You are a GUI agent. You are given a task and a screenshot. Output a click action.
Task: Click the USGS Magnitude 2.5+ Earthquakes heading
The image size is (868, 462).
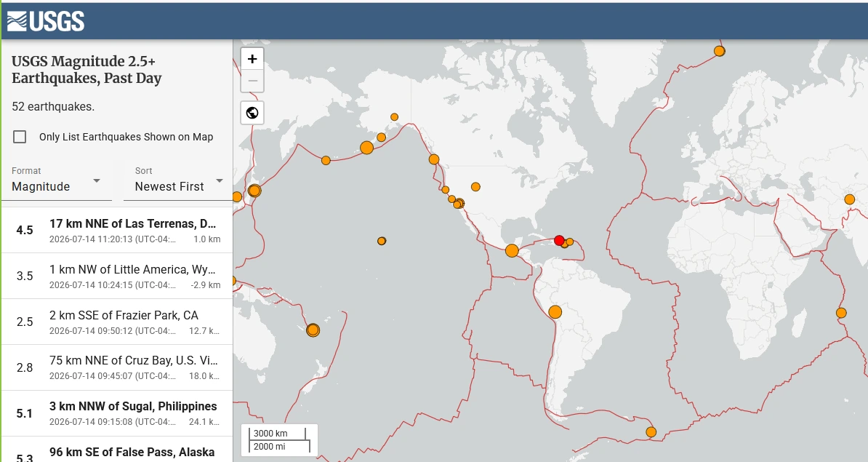pyautogui.click(x=87, y=70)
